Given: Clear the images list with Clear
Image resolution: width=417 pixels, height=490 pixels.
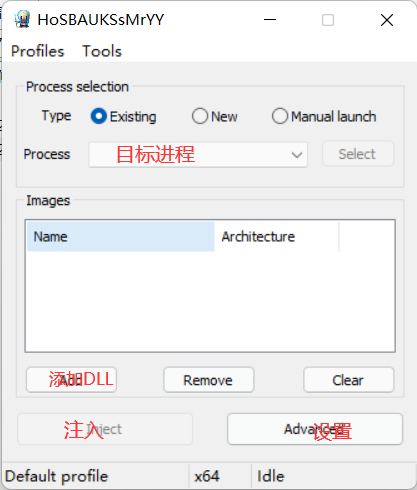Looking at the screenshot, I should [348, 380].
